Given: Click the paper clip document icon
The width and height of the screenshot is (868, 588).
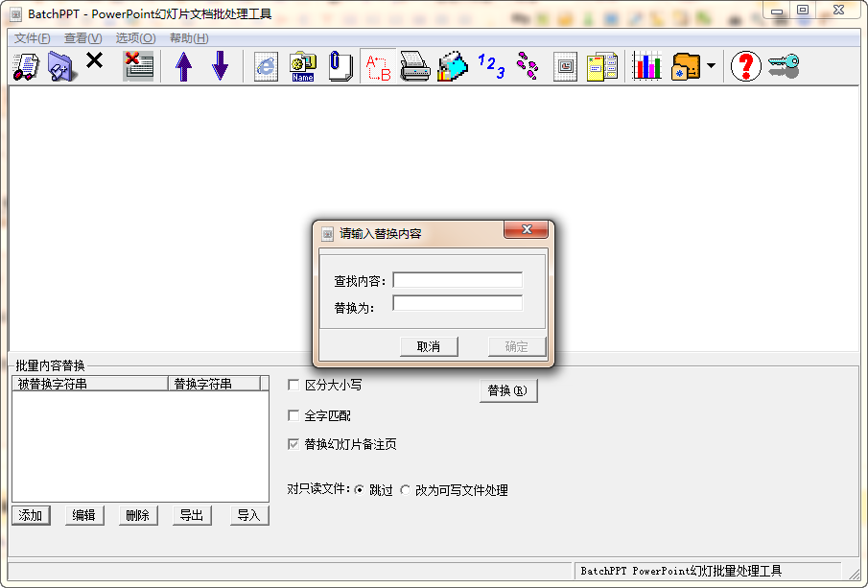Looking at the screenshot, I should tap(340, 66).
